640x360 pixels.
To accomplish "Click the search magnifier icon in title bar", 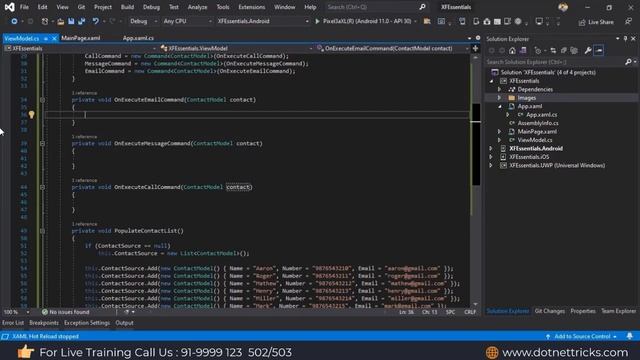I will 422,7.
